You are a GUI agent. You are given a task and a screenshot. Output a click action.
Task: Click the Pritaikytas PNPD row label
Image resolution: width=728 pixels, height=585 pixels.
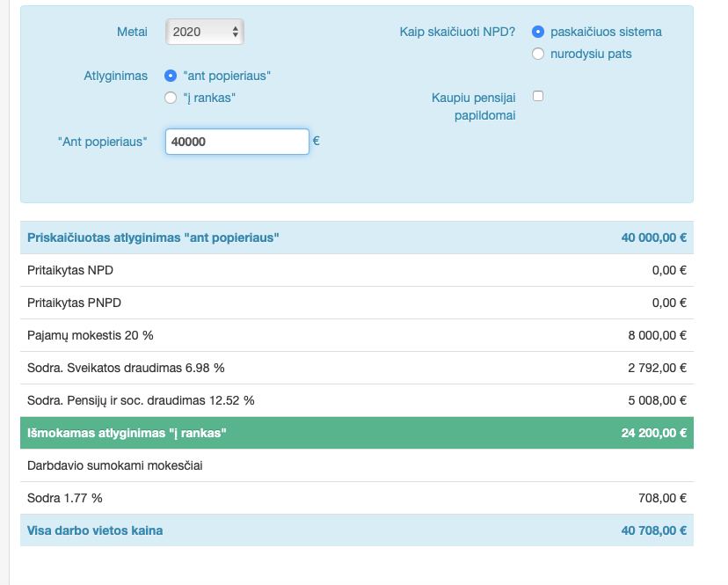[x=74, y=303]
